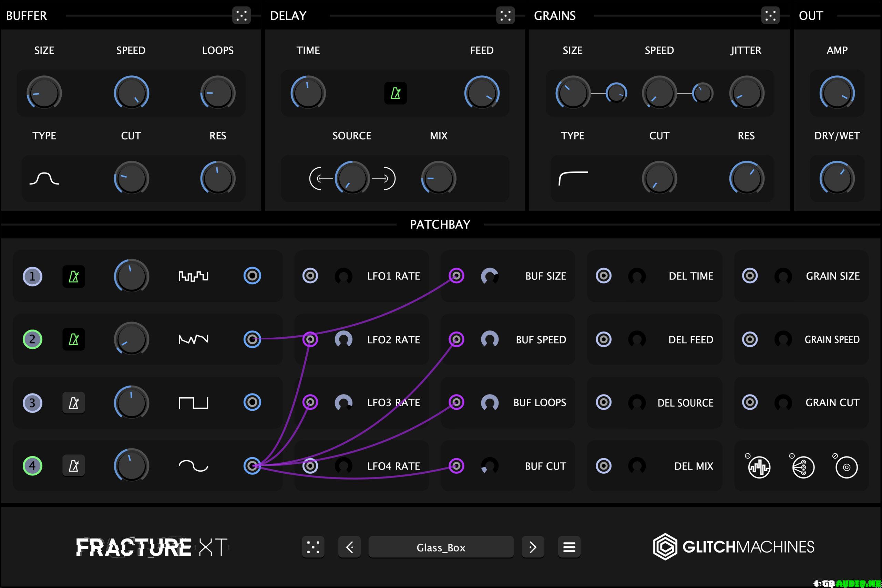Click LFO 1 output jack

coord(252,276)
